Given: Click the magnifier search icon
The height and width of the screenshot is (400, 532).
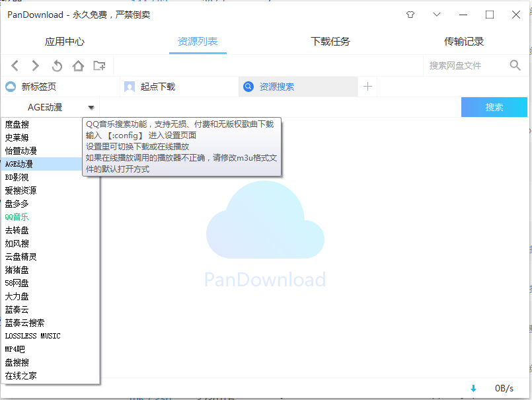Looking at the screenshot, I should [515, 65].
